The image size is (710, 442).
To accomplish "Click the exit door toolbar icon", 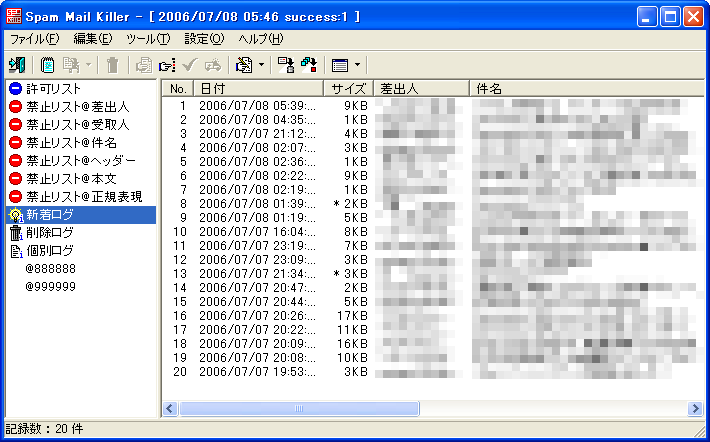I will click(x=17, y=65).
